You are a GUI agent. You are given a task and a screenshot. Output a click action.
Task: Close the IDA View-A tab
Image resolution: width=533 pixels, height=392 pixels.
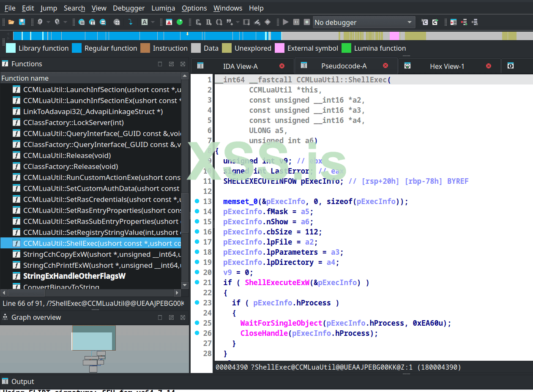(282, 66)
